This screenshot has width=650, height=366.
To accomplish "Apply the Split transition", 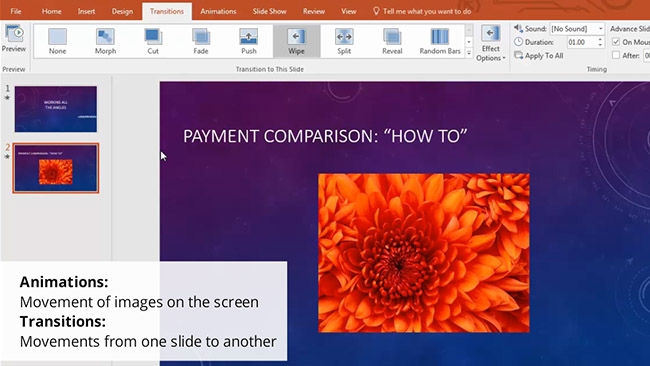I will pyautogui.click(x=344, y=41).
